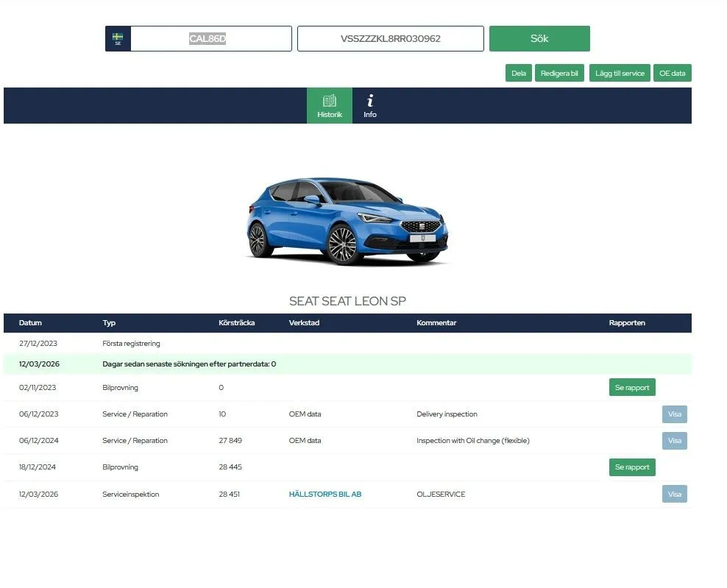Viewport: 727px width, 588px height.
Task: Click the OLJESERVICE comment text
Action: click(x=441, y=494)
